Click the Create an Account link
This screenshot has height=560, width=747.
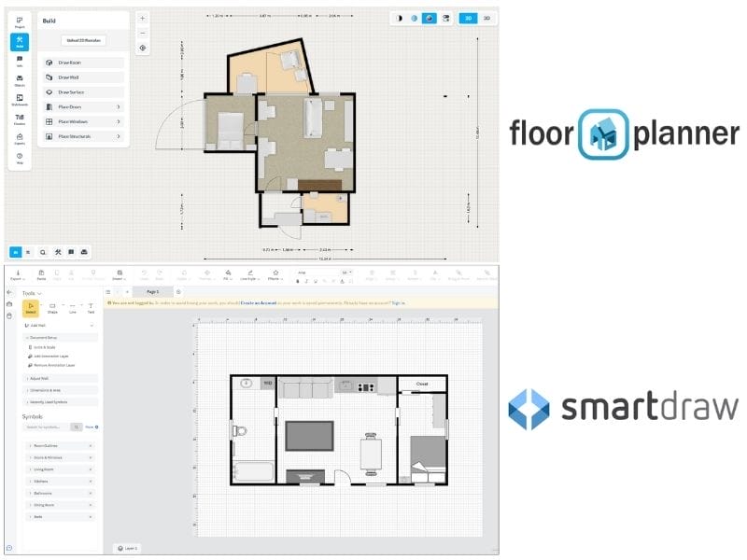(261, 304)
